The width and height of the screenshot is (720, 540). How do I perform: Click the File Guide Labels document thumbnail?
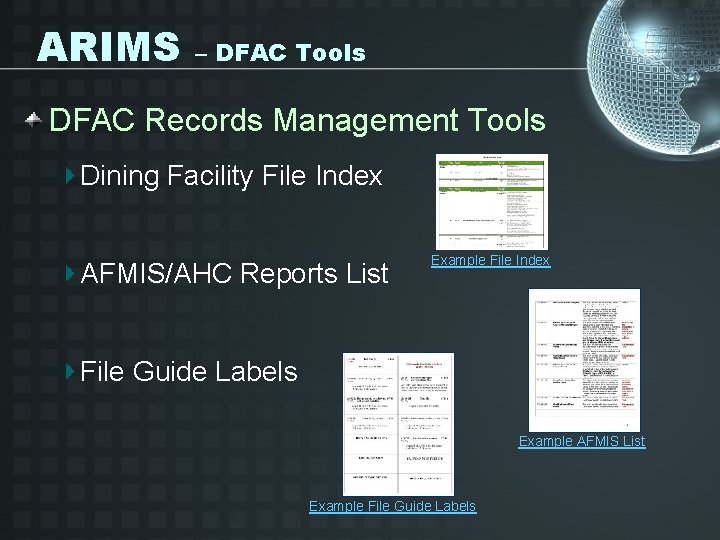coord(398,424)
